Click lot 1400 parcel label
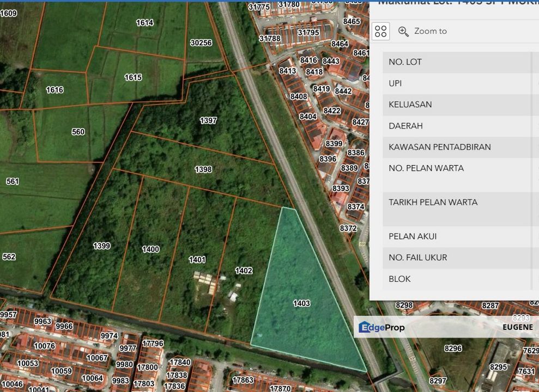Screen dimensions: 539x392 tap(150, 249)
